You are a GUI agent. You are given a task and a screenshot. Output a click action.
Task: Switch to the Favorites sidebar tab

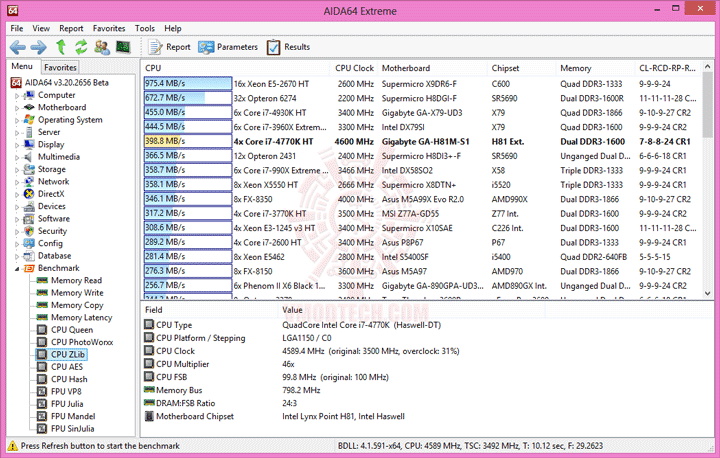(60, 68)
